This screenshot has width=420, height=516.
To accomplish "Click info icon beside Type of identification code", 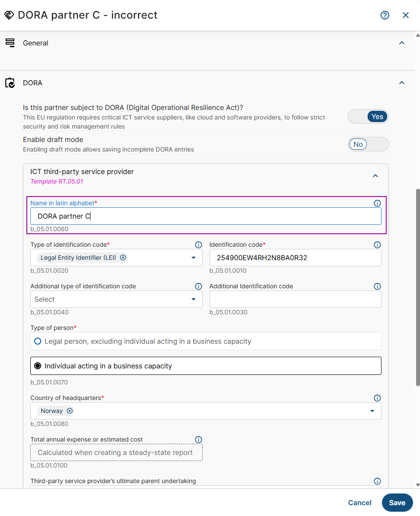I will coord(198,245).
